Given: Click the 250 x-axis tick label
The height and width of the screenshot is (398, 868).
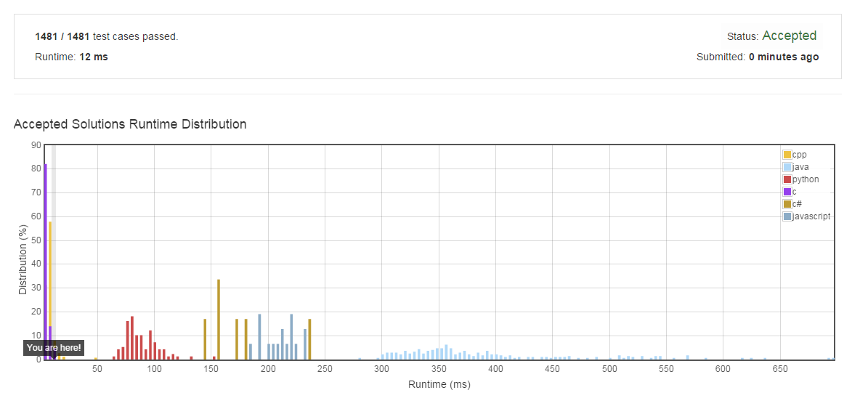Looking at the screenshot, I should pyautogui.click(x=325, y=368).
